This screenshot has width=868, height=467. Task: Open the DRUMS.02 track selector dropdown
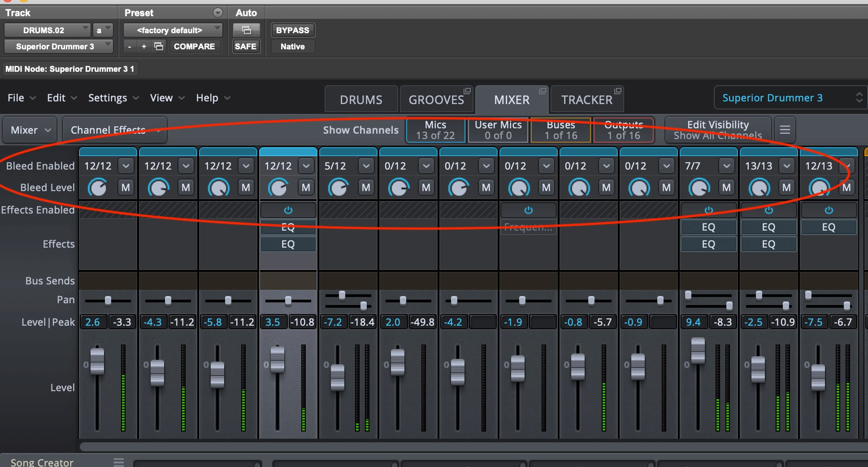[48, 30]
